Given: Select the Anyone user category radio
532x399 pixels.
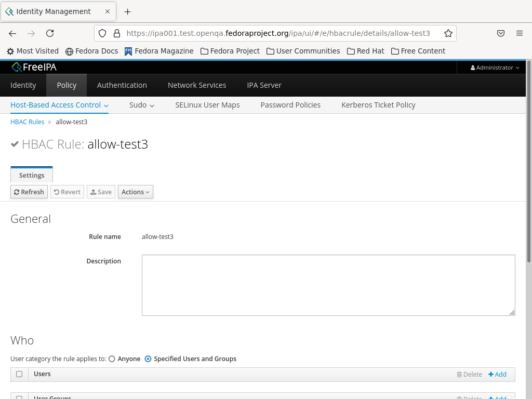Looking at the screenshot, I should point(112,359).
